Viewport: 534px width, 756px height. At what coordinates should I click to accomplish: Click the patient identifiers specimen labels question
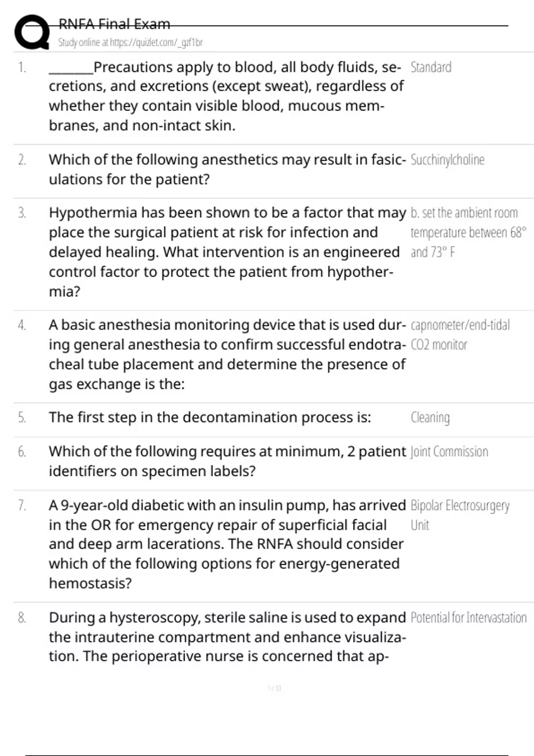227,461
